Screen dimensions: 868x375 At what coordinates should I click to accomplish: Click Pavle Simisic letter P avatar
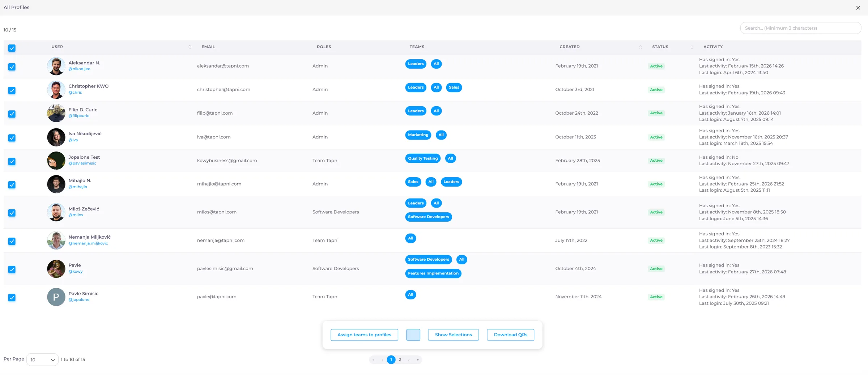click(x=56, y=297)
